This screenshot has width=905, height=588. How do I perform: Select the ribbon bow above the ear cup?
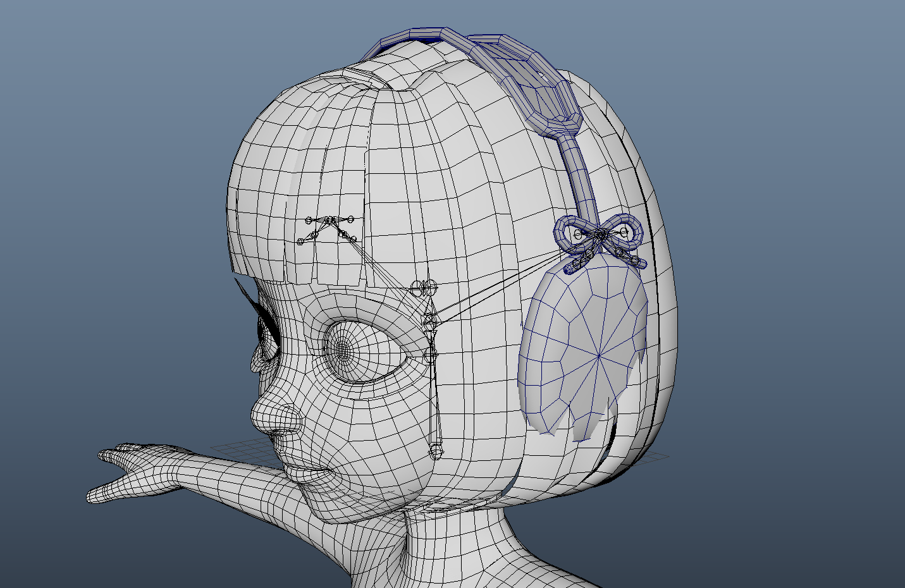point(600,243)
